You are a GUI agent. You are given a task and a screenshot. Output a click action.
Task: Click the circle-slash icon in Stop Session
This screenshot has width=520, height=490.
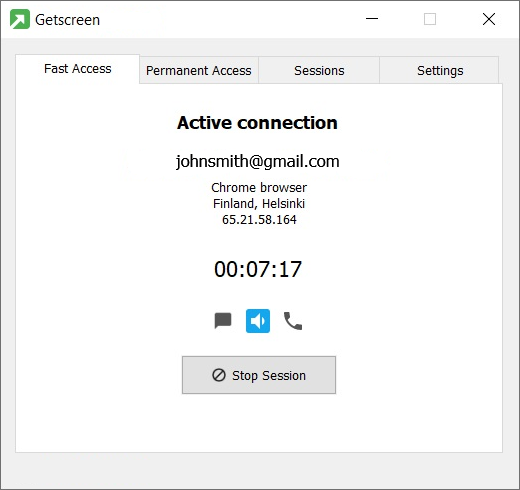coord(219,375)
